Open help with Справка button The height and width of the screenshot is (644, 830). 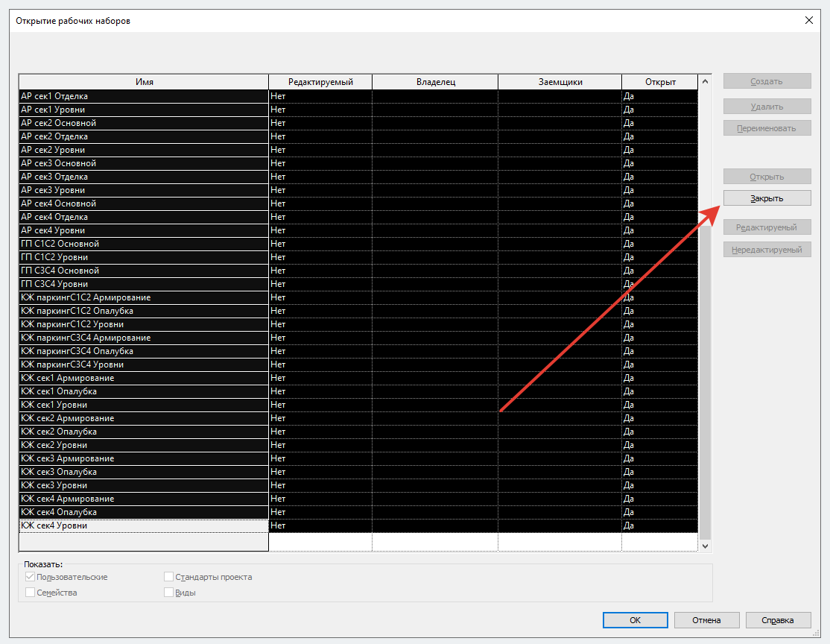pos(778,620)
